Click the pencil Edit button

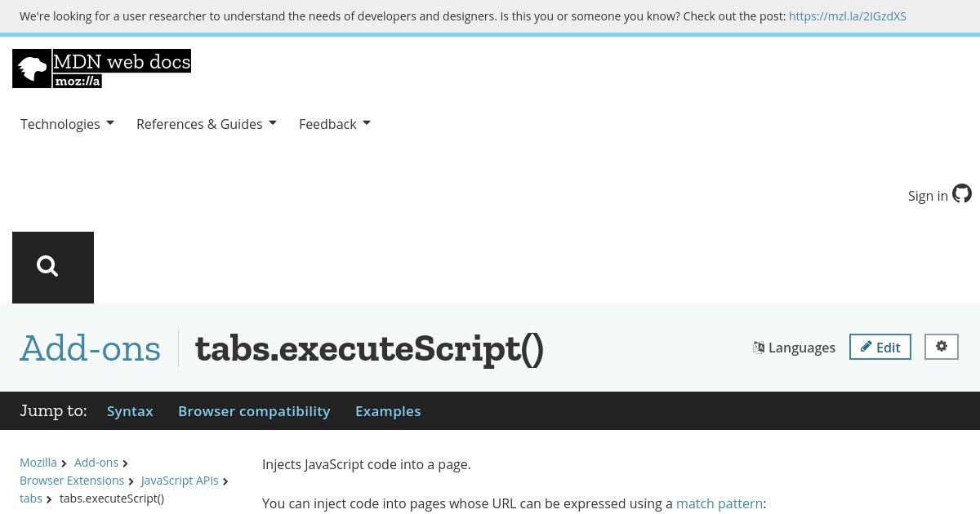(x=880, y=347)
